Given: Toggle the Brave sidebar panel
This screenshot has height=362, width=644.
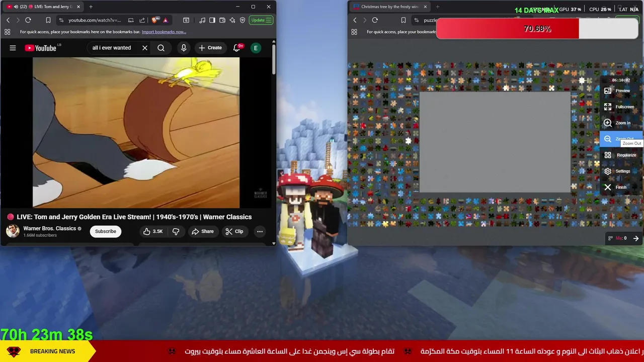Looking at the screenshot, I should (x=212, y=20).
